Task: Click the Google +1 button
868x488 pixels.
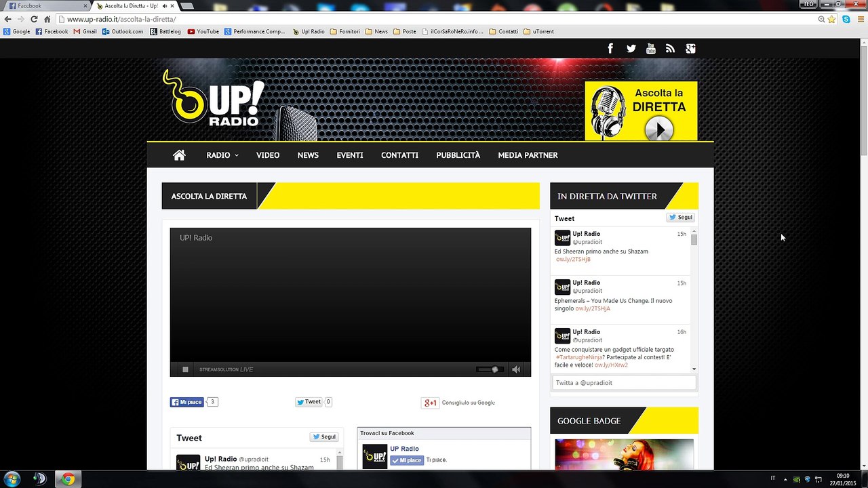Action: 431,403
